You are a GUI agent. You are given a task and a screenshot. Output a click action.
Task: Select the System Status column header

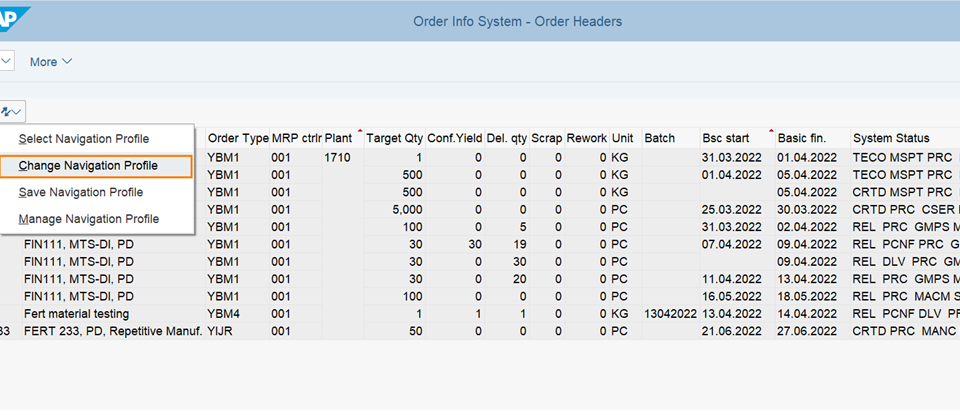[x=905, y=138]
